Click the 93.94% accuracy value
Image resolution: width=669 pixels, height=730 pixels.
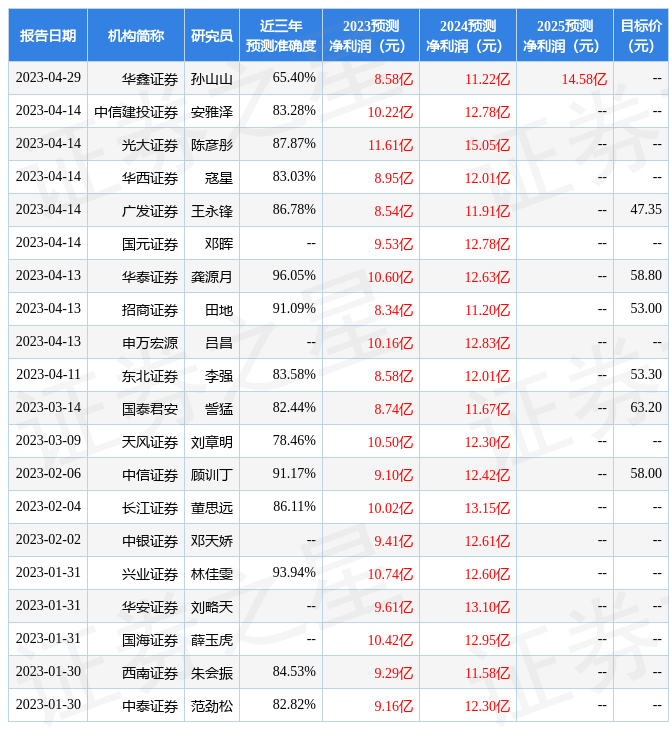pos(294,573)
